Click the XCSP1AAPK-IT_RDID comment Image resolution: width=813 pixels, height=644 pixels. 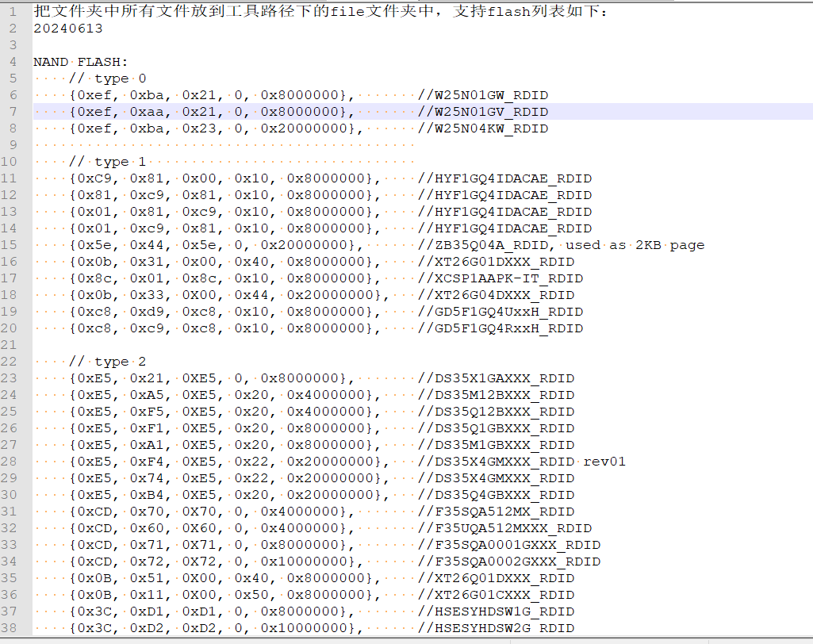[x=500, y=278]
